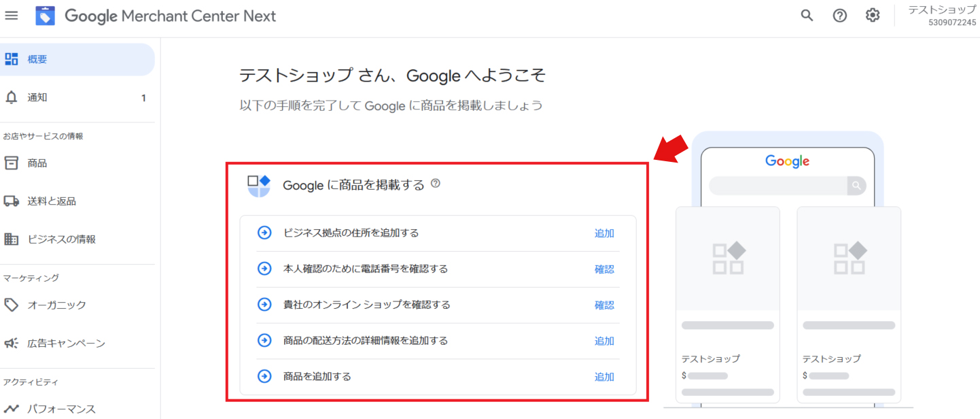Click the 貴社のオンライン ショップを確認する step text

coord(367,305)
